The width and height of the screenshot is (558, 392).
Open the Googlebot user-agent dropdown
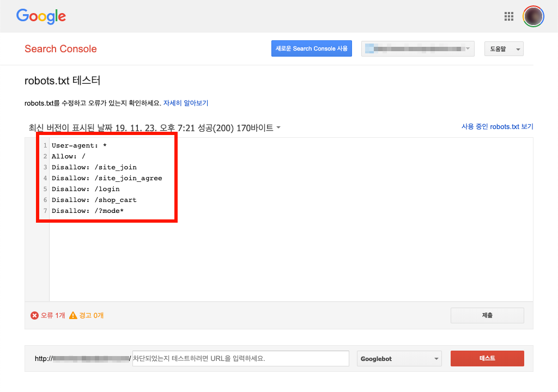coord(399,359)
